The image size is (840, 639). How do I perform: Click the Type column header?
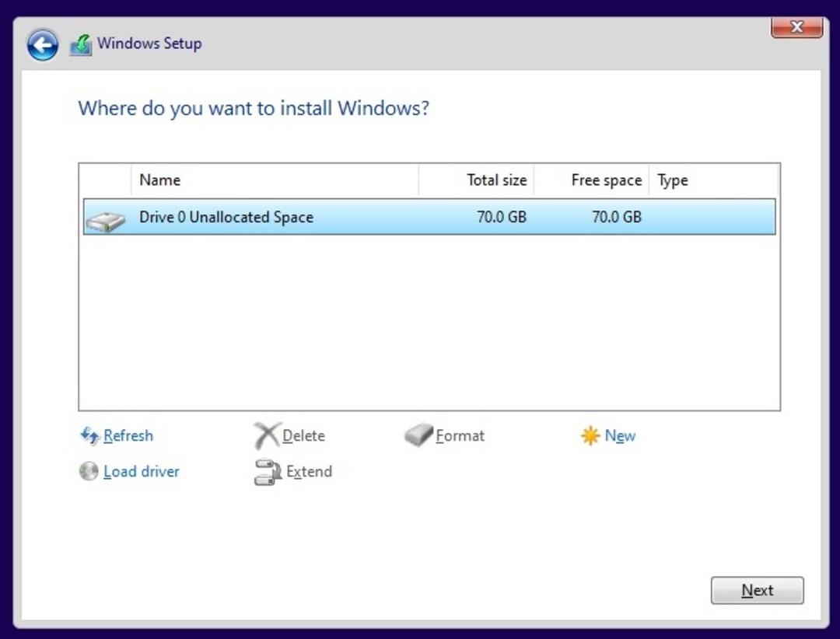713,180
